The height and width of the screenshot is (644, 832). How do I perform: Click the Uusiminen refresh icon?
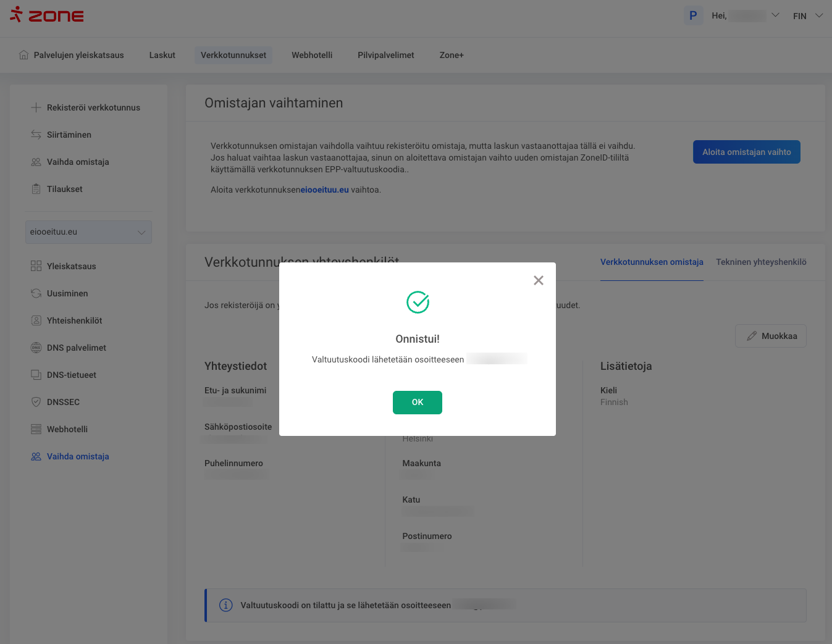click(x=36, y=293)
